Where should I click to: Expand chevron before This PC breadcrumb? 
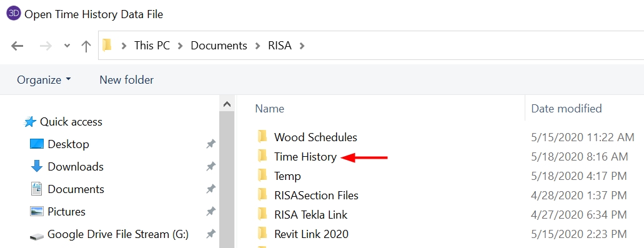(x=124, y=46)
